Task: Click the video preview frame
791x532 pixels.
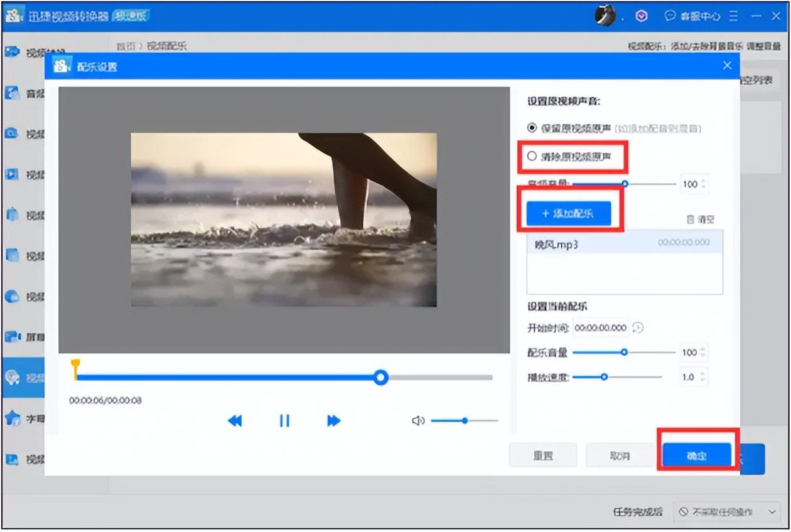Action: 284,220
